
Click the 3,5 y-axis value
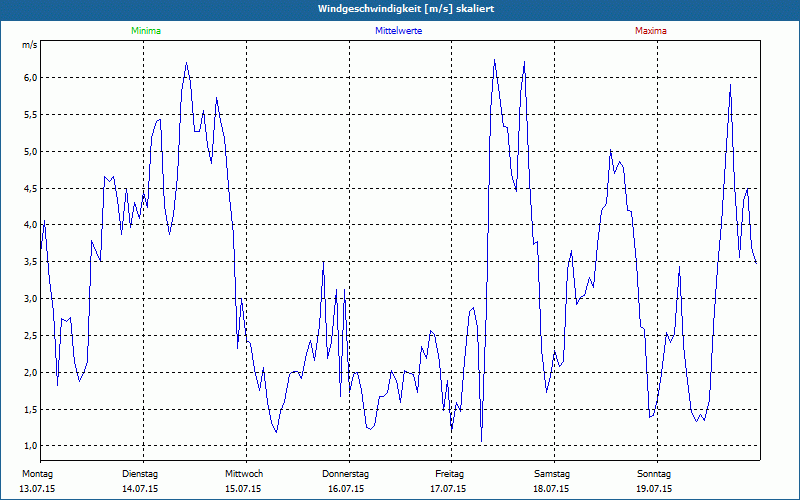31,262
